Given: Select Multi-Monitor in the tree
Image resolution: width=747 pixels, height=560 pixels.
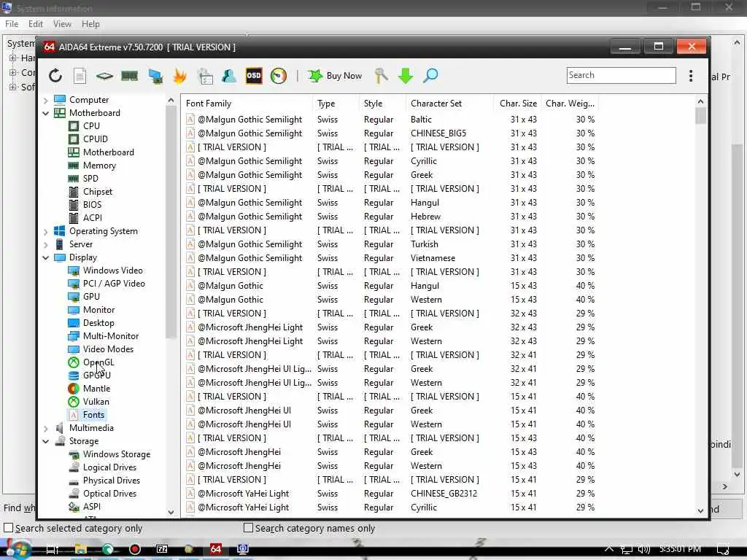Looking at the screenshot, I should 111,335.
